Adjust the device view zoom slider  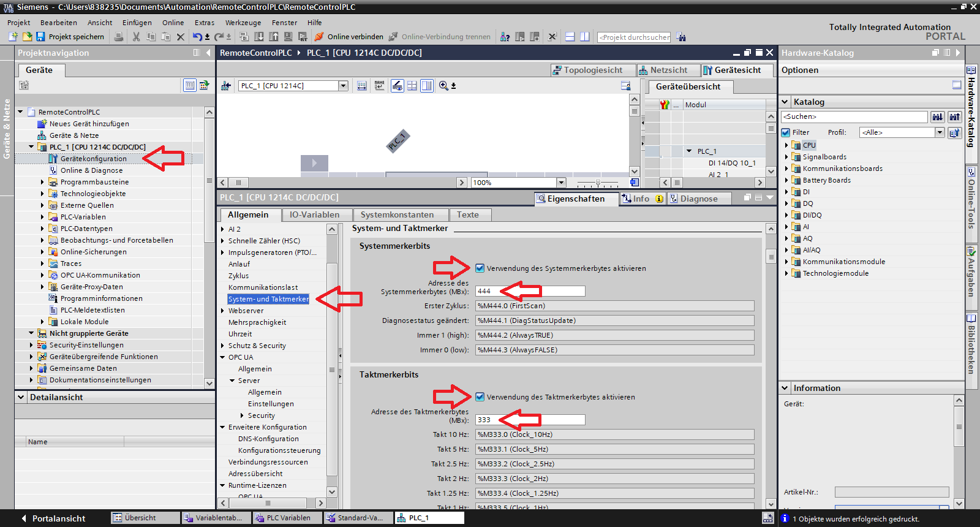[598, 183]
